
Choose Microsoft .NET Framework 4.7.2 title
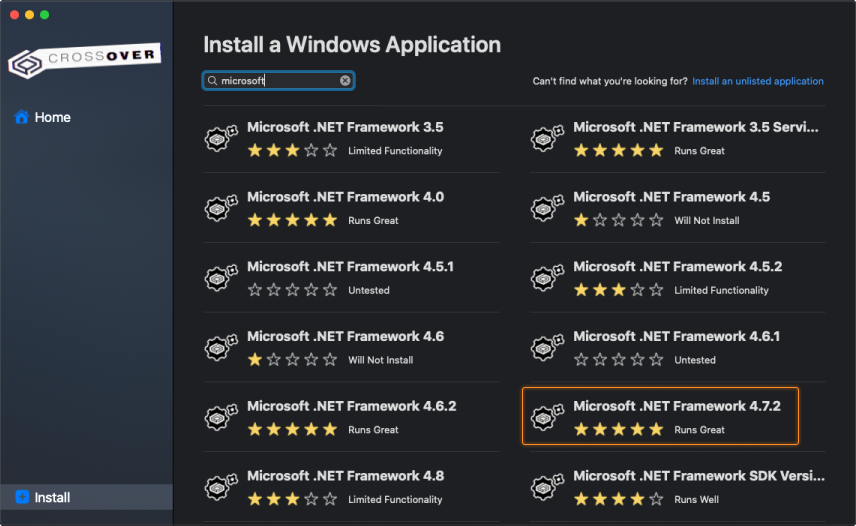tap(677, 407)
